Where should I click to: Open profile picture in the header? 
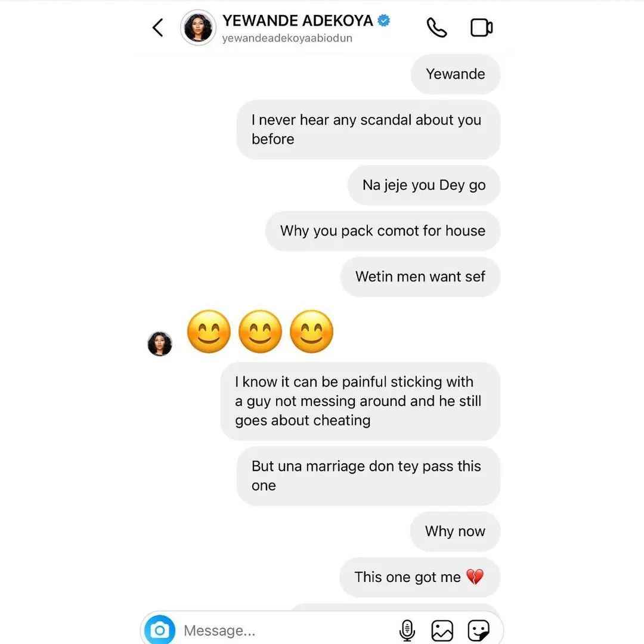(x=198, y=27)
